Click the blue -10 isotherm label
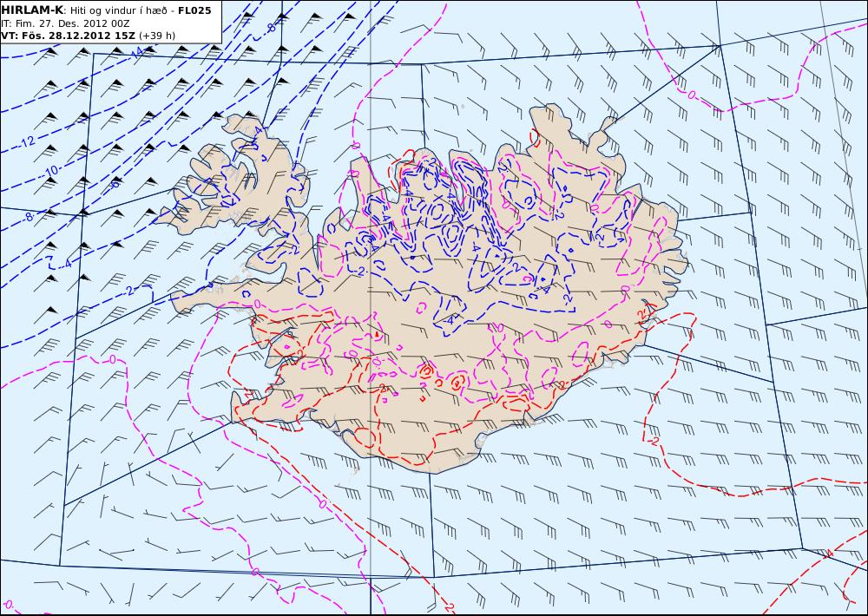The height and width of the screenshot is (616, 868). click(51, 171)
